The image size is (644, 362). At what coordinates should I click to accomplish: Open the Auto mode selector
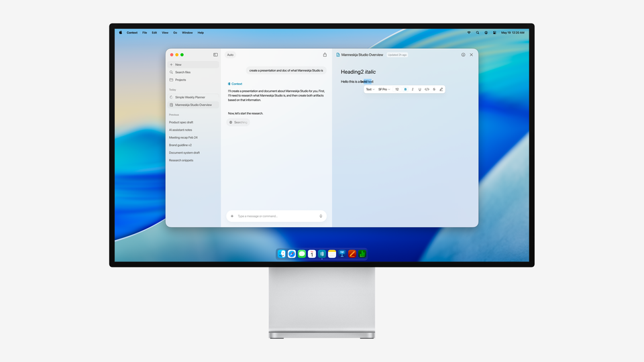coord(230,54)
